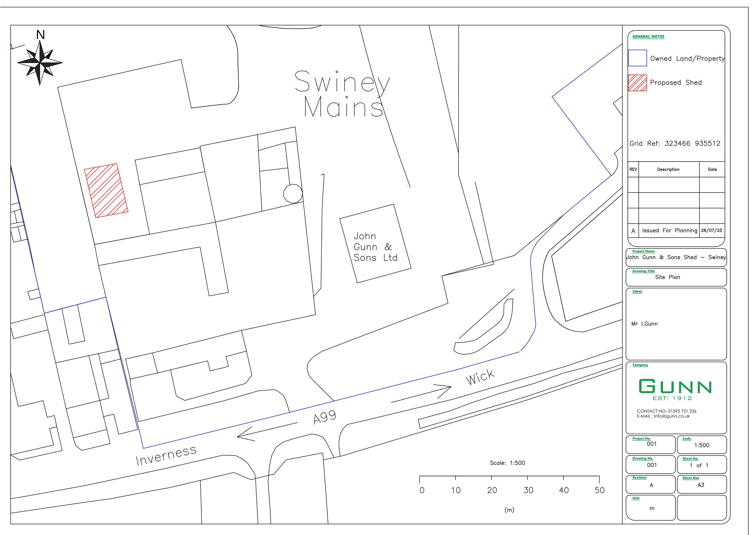Click the 'Owned Land/Property' legend text

(x=688, y=59)
